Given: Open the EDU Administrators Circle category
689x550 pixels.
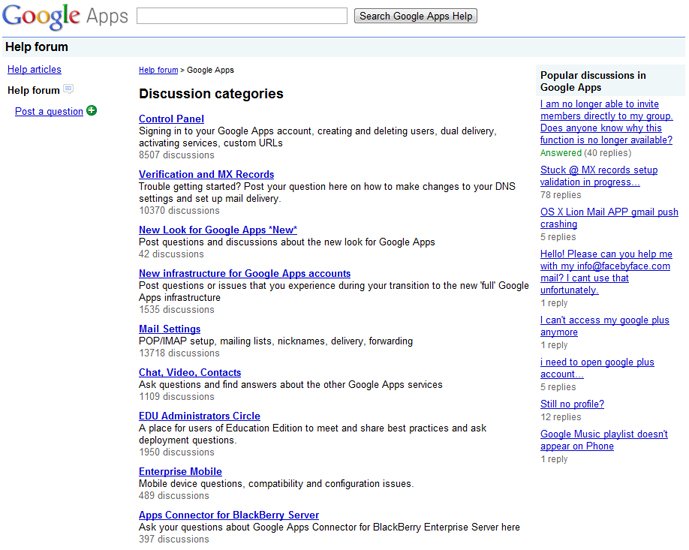Looking at the screenshot, I should tap(199, 416).
